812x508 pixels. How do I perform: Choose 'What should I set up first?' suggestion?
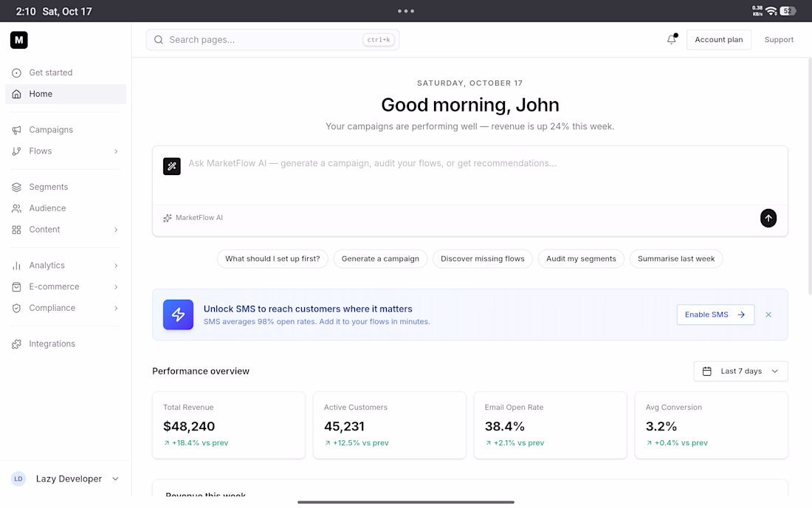pyautogui.click(x=272, y=259)
